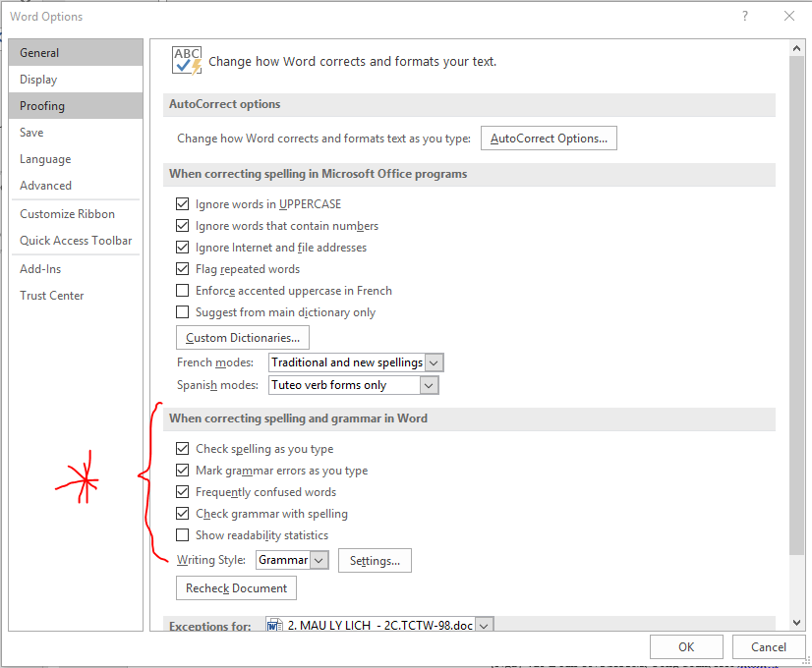The height and width of the screenshot is (668, 812).
Task: Enable Enforce accented uppercase in French
Action: [x=182, y=290]
